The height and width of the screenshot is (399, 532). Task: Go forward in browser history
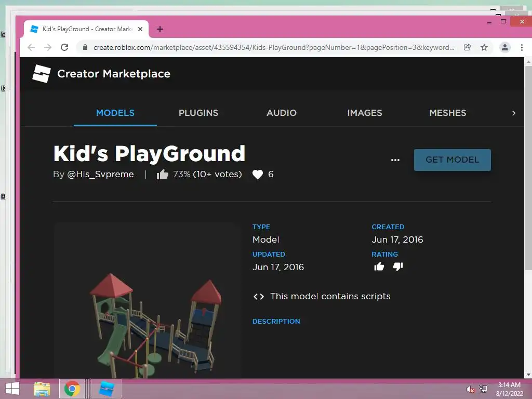(x=48, y=47)
